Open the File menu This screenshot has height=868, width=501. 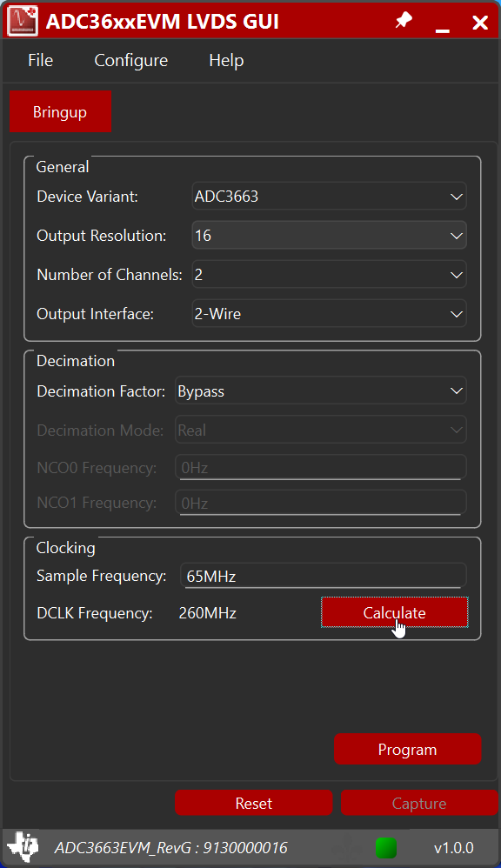[40, 60]
